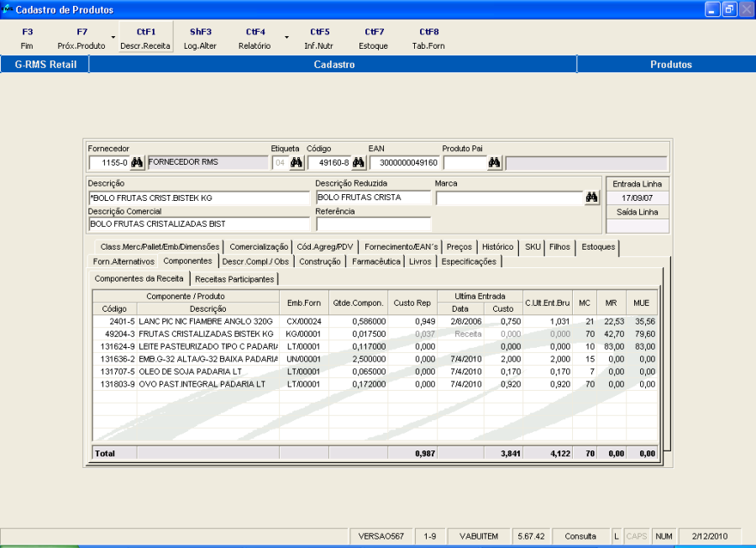The image size is (756, 548).
Task: Open the Etiqueta lookup binoculars icon
Action: click(297, 163)
